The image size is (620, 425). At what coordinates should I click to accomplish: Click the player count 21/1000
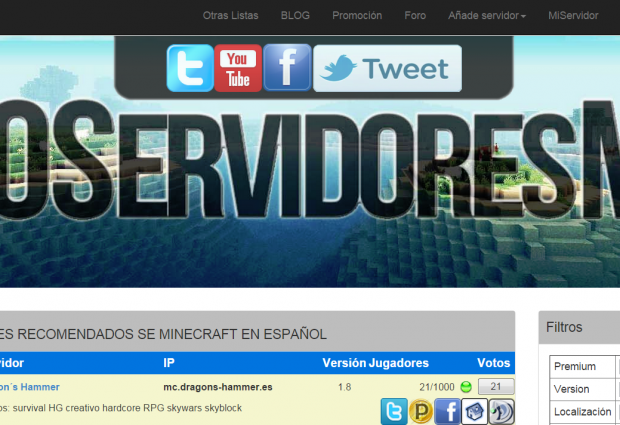(437, 387)
